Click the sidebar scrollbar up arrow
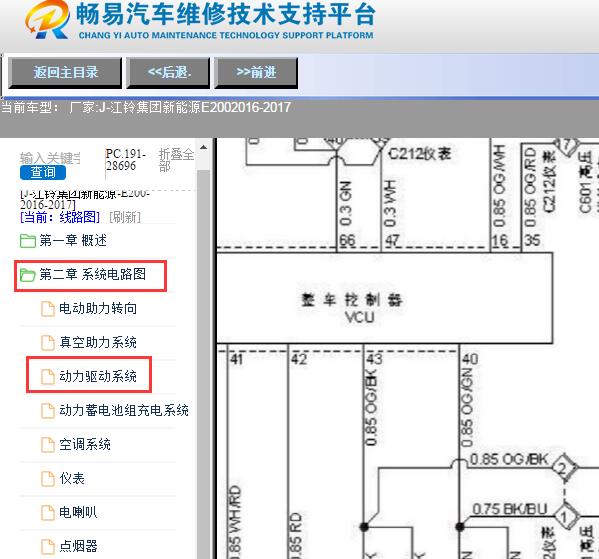Screen dimensions: 599x559 pyautogui.click(x=204, y=147)
